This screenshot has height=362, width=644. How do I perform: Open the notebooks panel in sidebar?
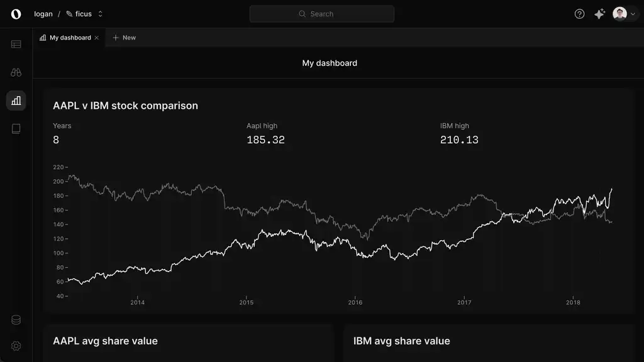(16, 129)
